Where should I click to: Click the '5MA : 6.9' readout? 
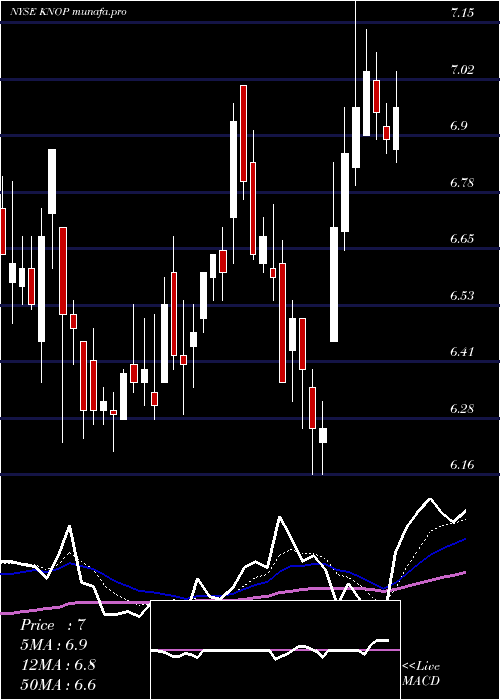click(x=54, y=645)
